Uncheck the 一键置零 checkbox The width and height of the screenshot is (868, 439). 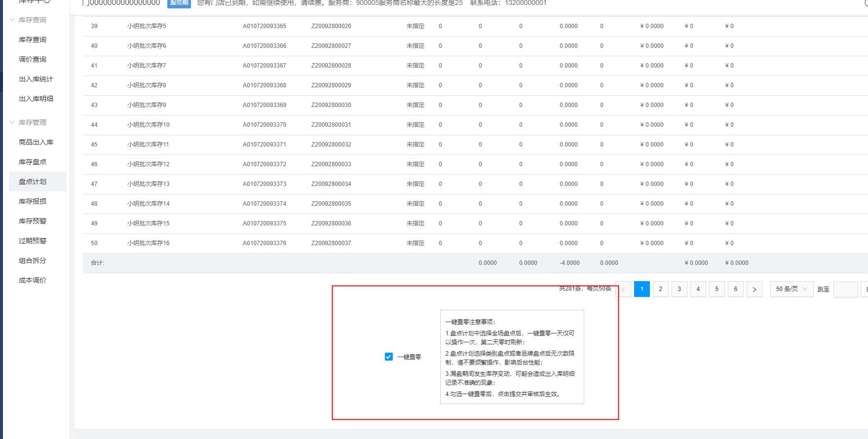point(389,357)
